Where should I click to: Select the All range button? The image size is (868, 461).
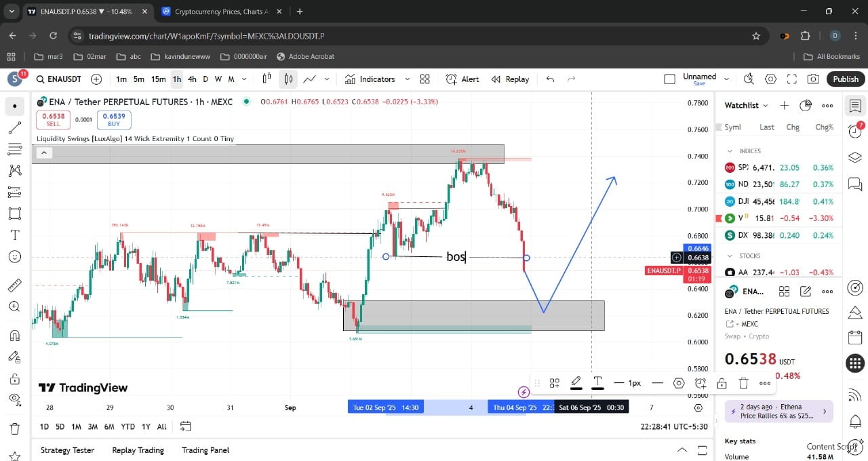(161, 426)
